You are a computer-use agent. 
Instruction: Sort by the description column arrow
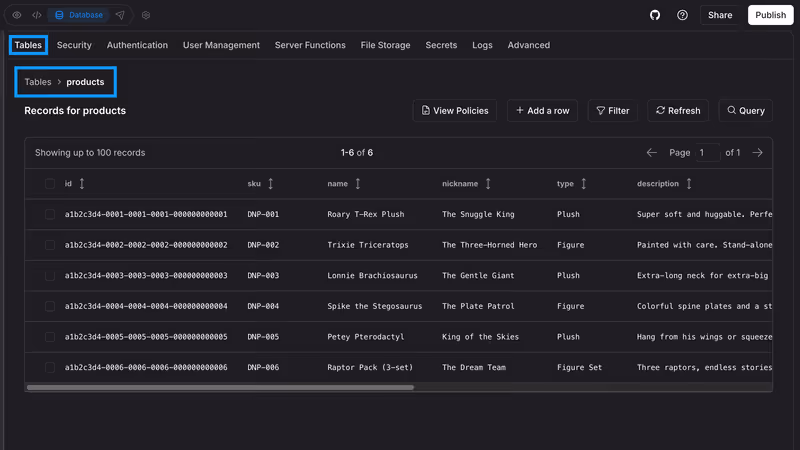click(689, 184)
